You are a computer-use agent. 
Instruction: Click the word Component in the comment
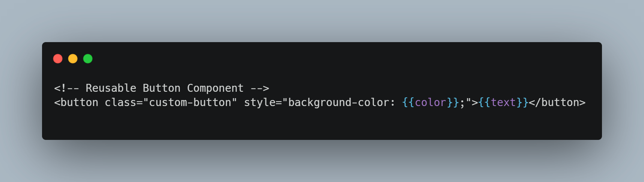tap(215, 88)
